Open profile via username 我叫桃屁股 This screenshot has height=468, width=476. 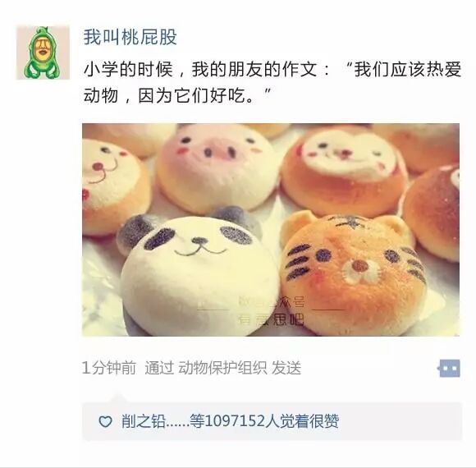(x=130, y=37)
